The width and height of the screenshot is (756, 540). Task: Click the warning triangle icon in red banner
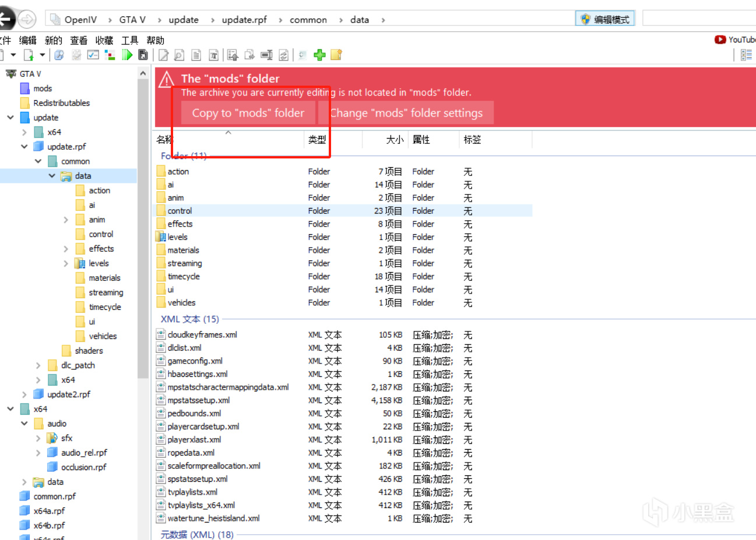(x=166, y=79)
